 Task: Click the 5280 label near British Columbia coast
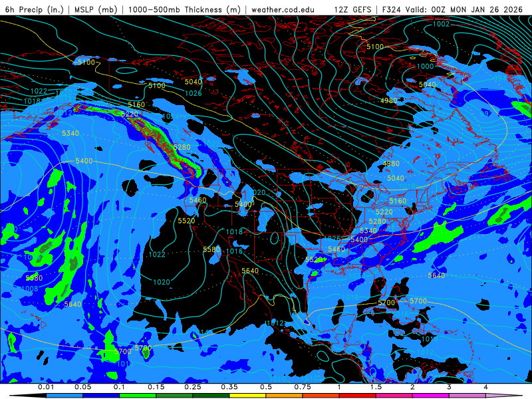pyautogui.click(x=182, y=147)
